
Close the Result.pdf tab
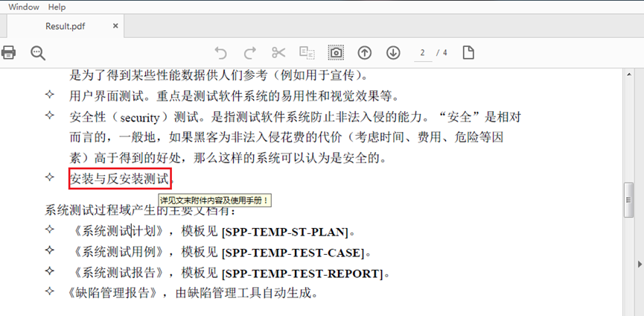click(115, 26)
